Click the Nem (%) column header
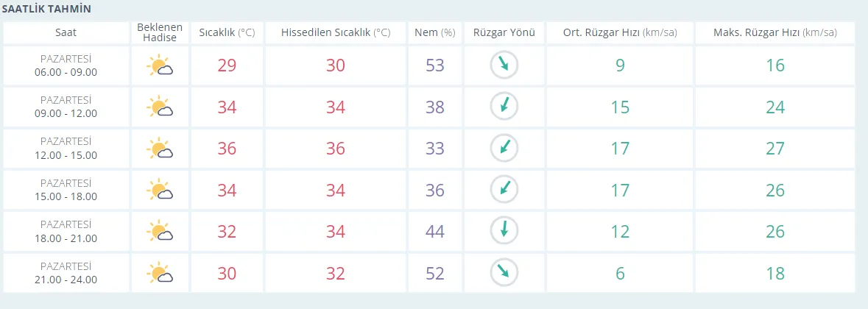Viewport: 868px width, 309px height. click(x=435, y=32)
